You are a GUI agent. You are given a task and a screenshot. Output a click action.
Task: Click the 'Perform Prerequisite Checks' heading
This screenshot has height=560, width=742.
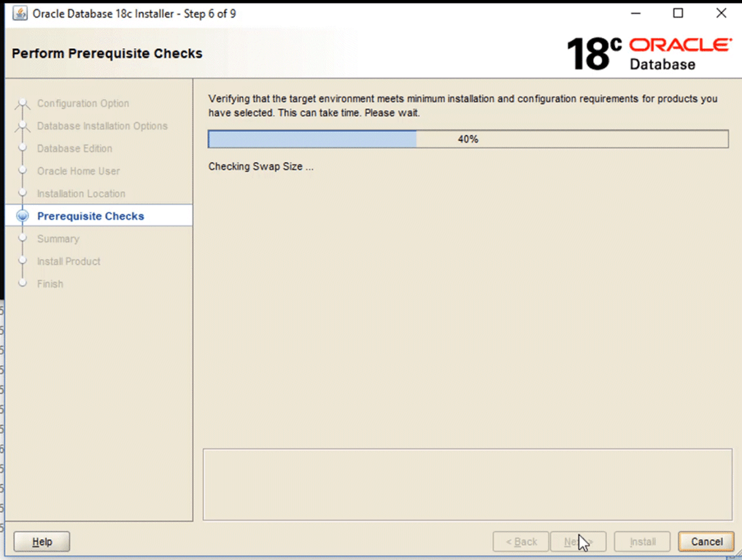pyautogui.click(x=107, y=53)
